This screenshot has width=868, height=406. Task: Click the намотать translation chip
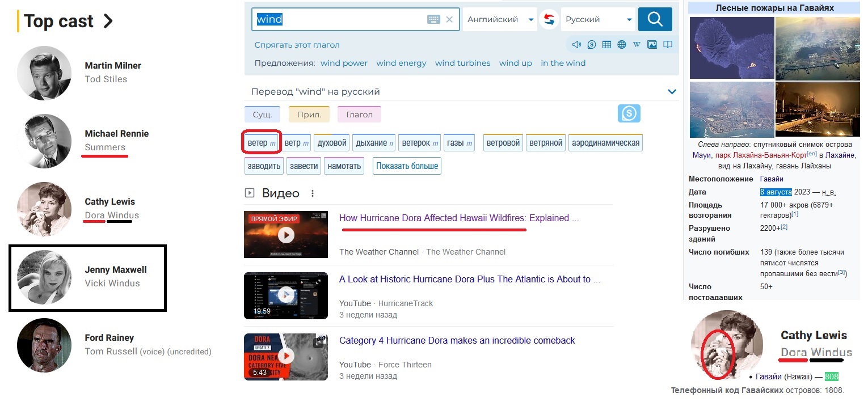point(344,166)
